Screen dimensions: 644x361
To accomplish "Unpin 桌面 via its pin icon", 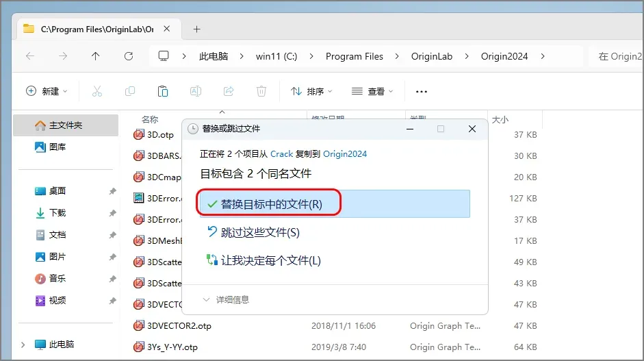I will tap(112, 191).
